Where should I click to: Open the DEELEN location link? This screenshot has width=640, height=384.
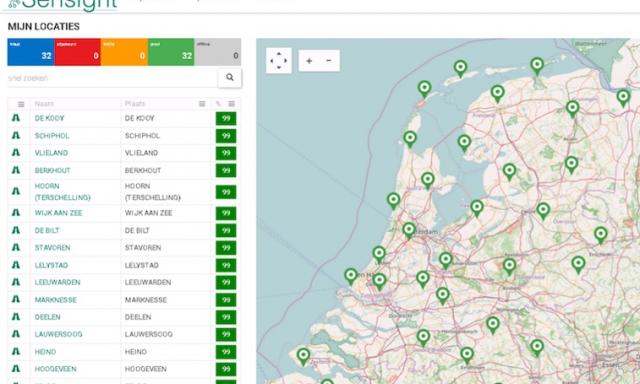[47, 317]
